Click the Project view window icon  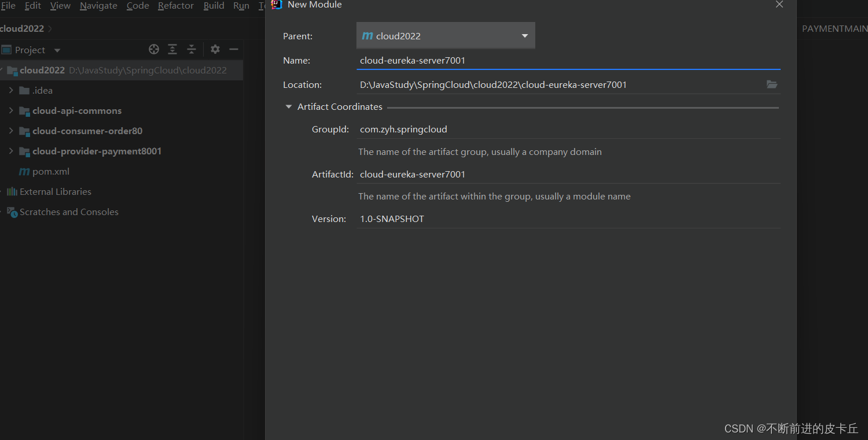pos(6,50)
